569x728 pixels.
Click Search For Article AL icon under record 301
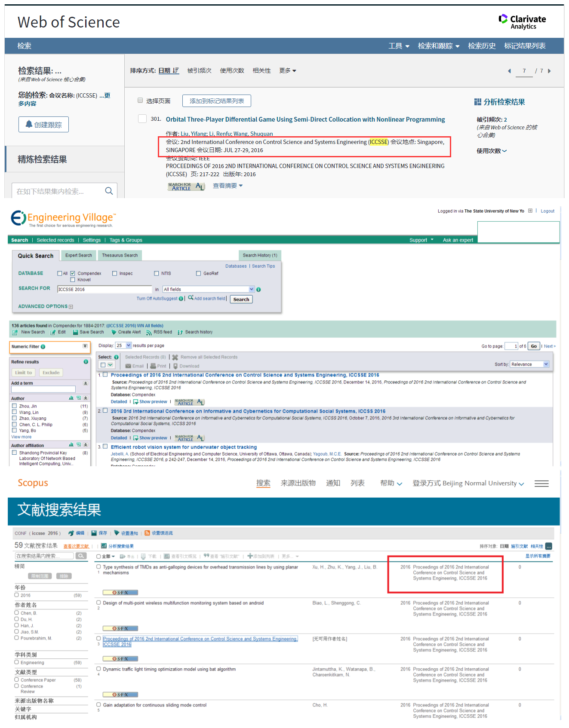186,187
